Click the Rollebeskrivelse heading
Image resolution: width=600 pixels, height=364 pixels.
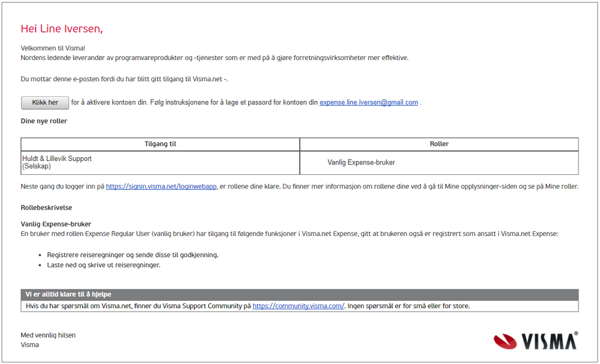(x=46, y=208)
